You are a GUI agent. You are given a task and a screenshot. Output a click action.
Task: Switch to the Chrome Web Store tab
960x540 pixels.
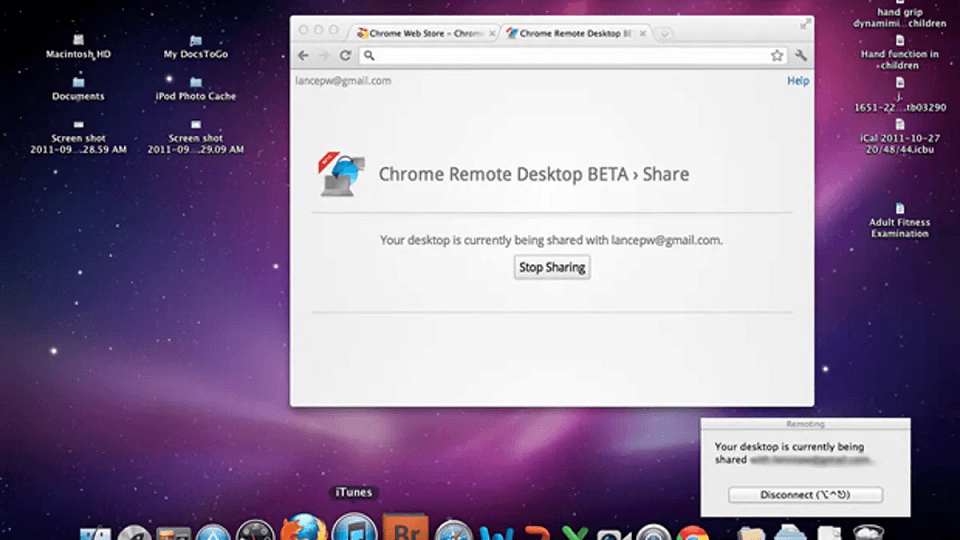pos(420,33)
